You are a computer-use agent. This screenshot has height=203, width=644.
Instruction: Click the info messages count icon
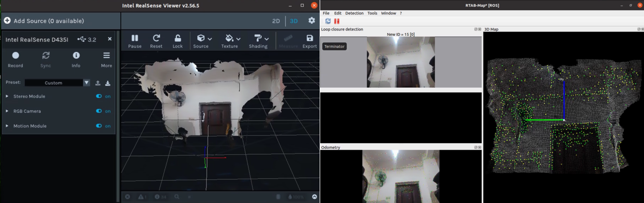(x=160, y=197)
